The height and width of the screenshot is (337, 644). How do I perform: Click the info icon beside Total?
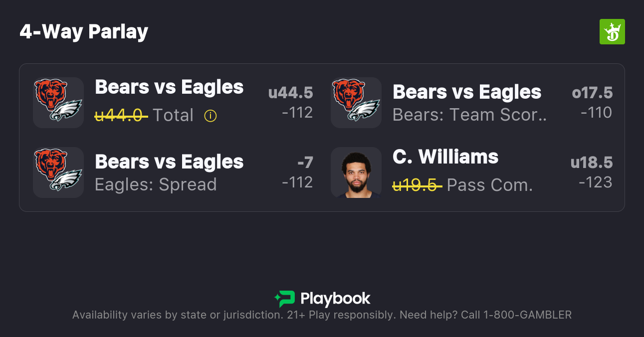pyautogui.click(x=211, y=116)
